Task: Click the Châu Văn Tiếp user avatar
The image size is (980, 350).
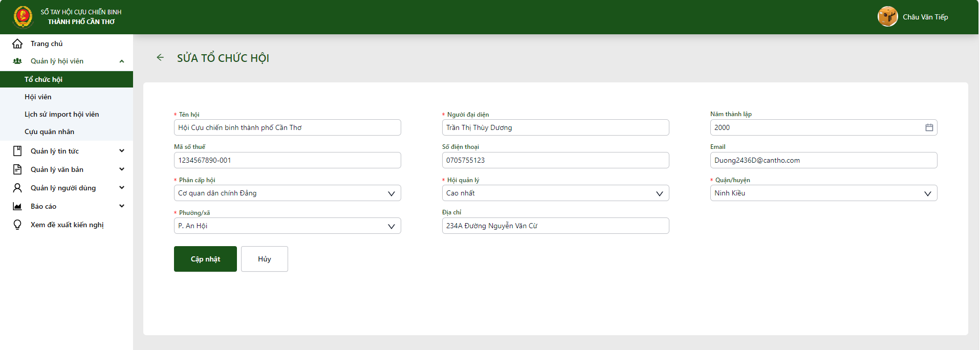Action: (x=887, y=17)
